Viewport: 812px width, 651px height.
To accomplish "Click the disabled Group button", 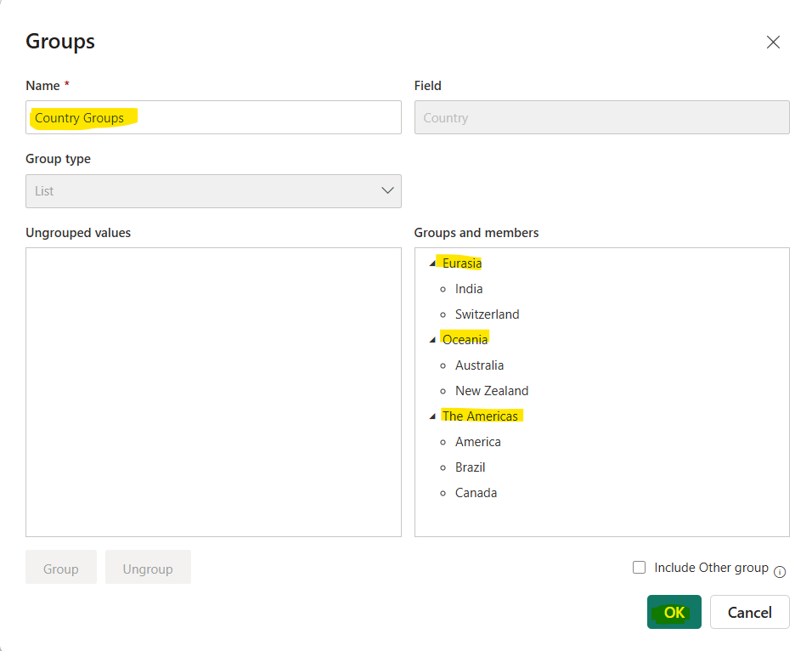I will coord(60,566).
